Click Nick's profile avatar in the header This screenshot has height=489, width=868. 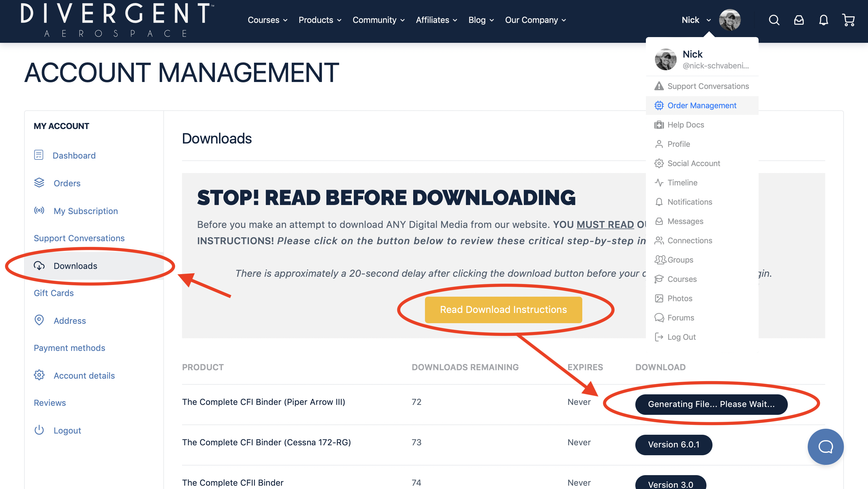(x=729, y=20)
